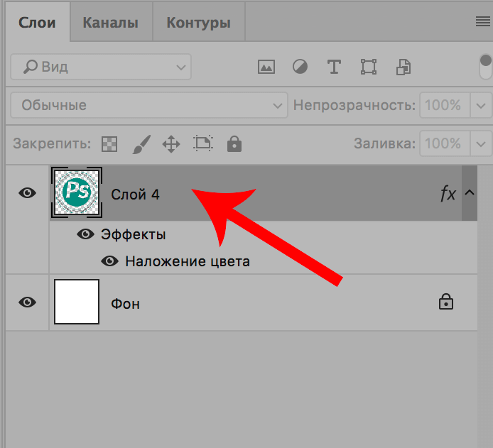Toggle Наложение цвета effect visibility
Screen dimensions: 493x448
[x=109, y=261]
